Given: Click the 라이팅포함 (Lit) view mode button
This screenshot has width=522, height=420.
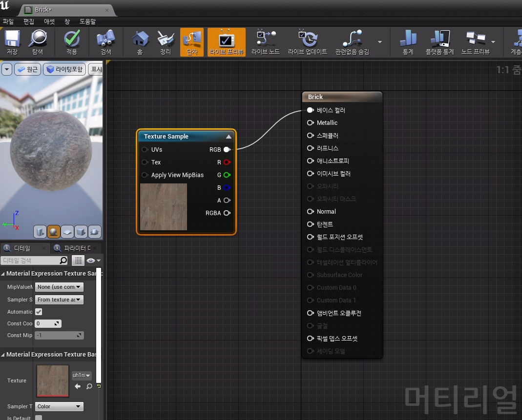Looking at the screenshot, I should [x=64, y=69].
